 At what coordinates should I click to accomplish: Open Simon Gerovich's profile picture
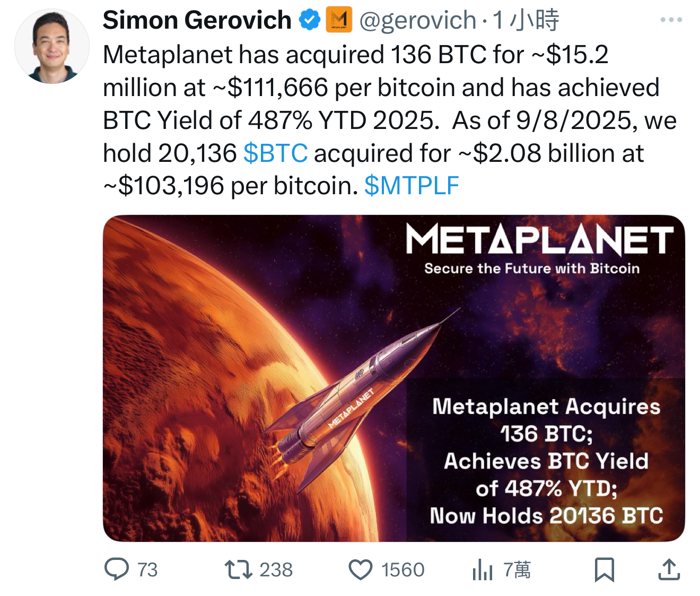point(52,47)
